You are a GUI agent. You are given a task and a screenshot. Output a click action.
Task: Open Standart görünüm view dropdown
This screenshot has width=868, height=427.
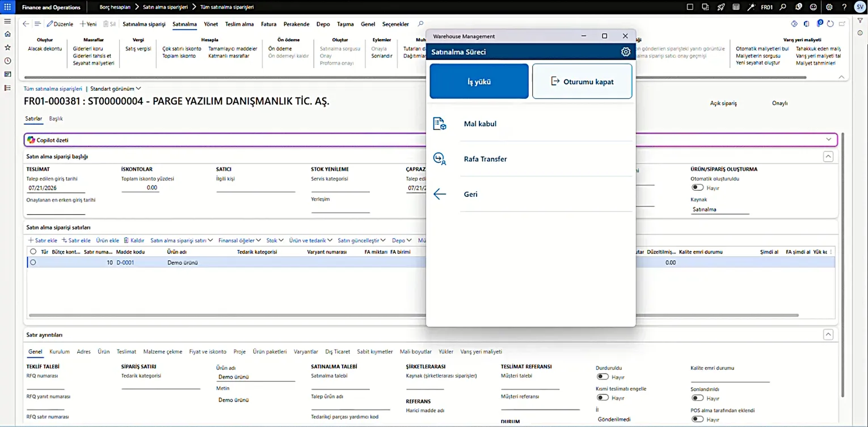[x=116, y=88]
